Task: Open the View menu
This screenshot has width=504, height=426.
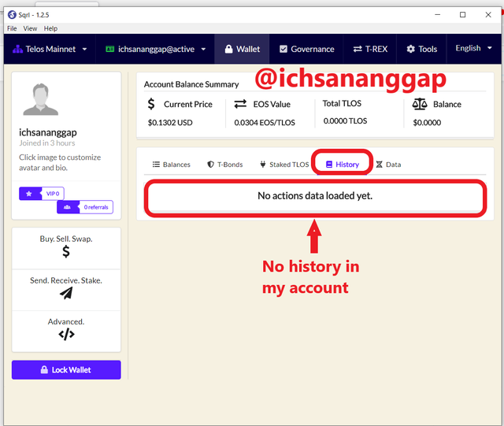Action: pos(30,28)
